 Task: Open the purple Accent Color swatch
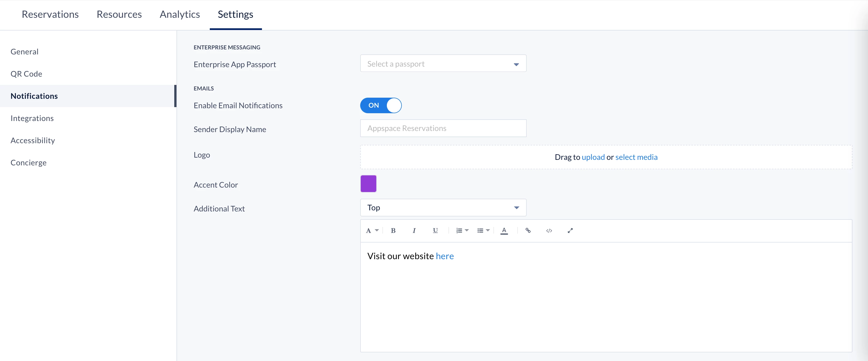coord(368,184)
